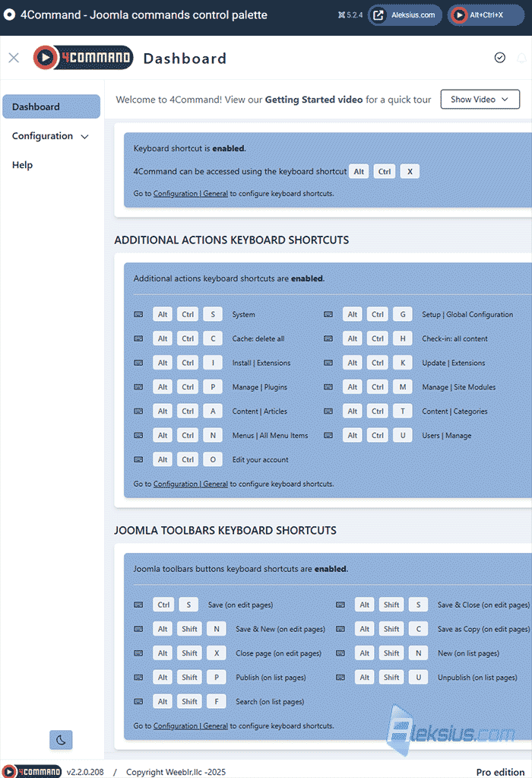Click the X key in the access shortcut
The image size is (532, 778).
click(410, 172)
